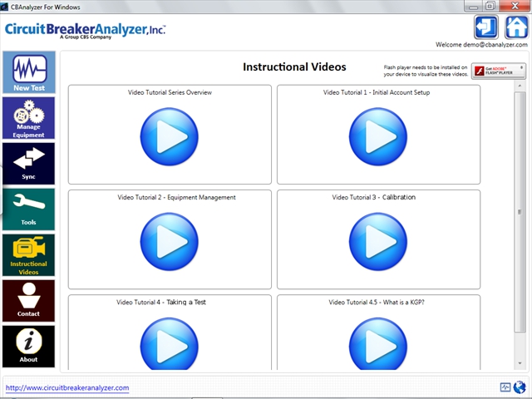Open Manage Equipment from sidebar
The width and height of the screenshot is (532, 399).
coord(29,118)
